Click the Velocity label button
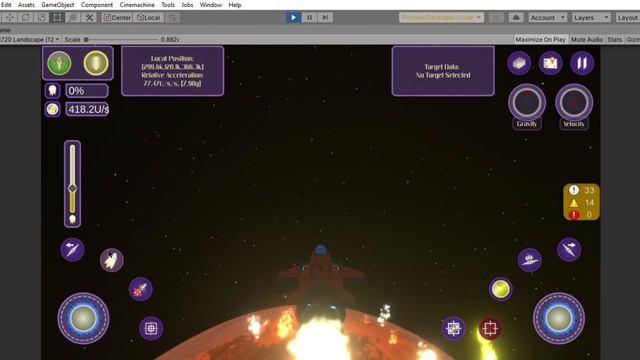The width and height of the screenshot is (640, 360). (x=574, y=124)
